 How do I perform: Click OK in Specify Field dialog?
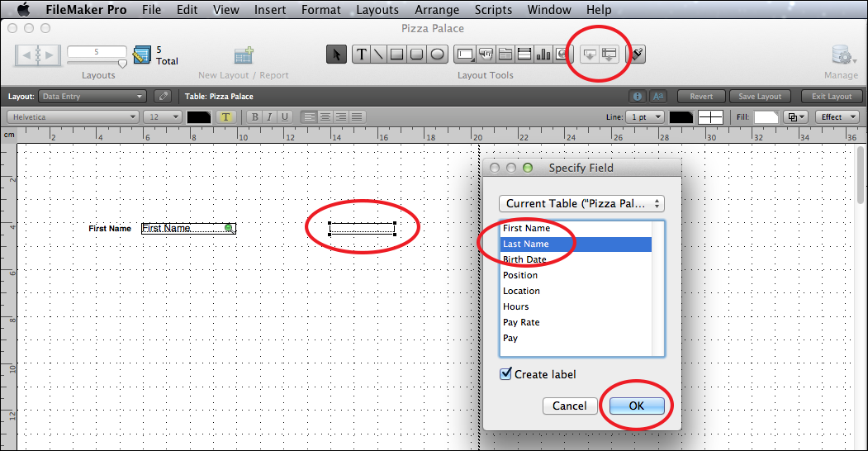click(637, 406)
